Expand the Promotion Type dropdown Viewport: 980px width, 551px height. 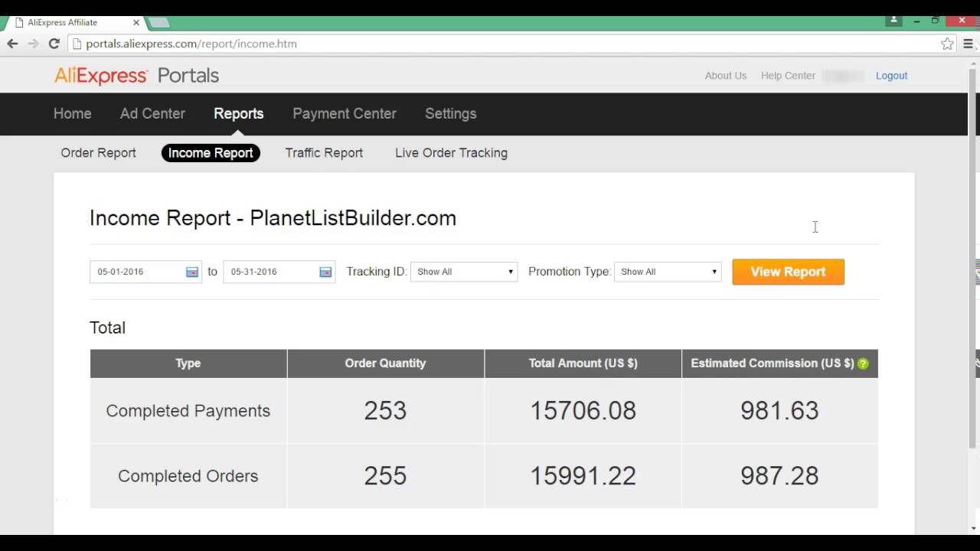pos(668,272)
